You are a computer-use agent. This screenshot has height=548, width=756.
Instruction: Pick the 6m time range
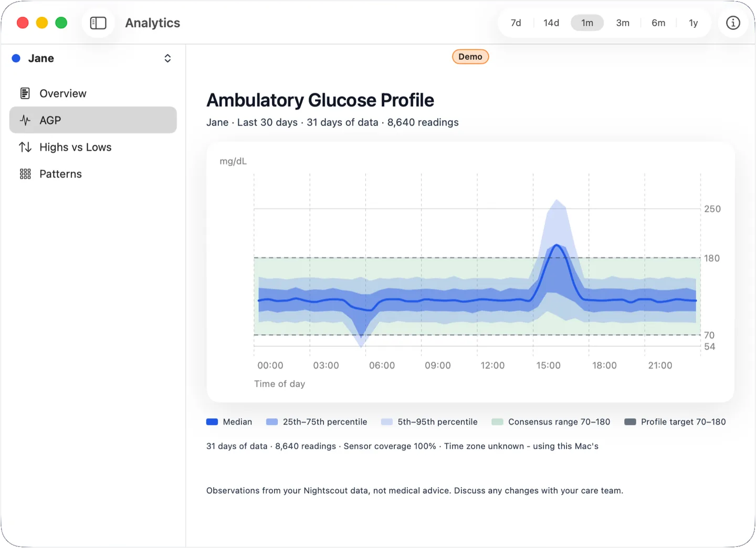[658, 23]
